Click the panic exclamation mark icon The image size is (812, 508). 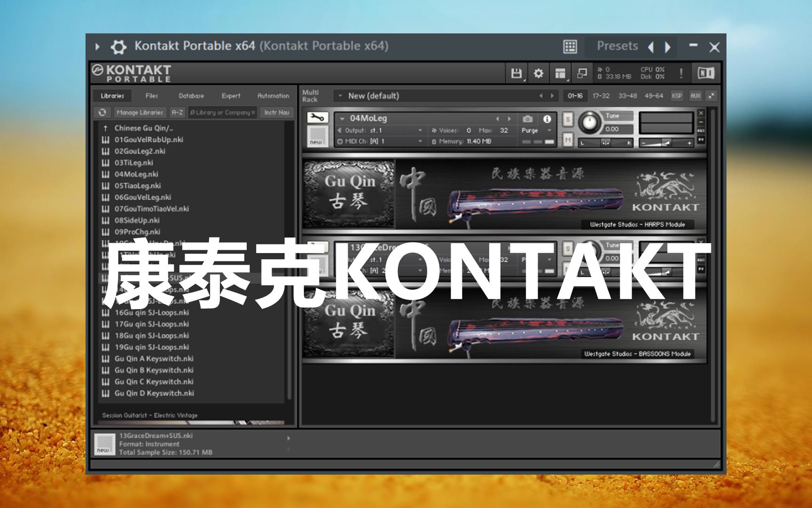coord(681,73)
